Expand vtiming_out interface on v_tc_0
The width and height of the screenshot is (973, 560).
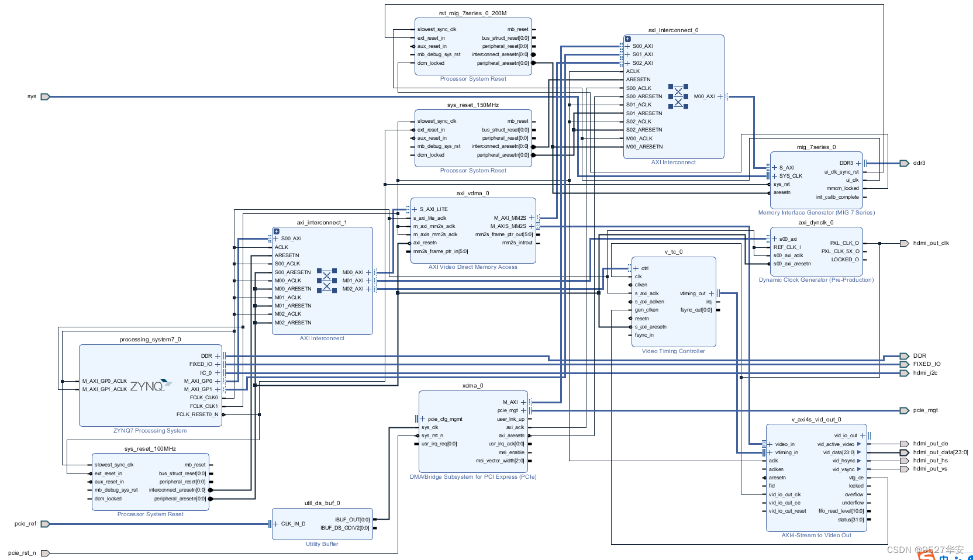click(x=711, y=293)
